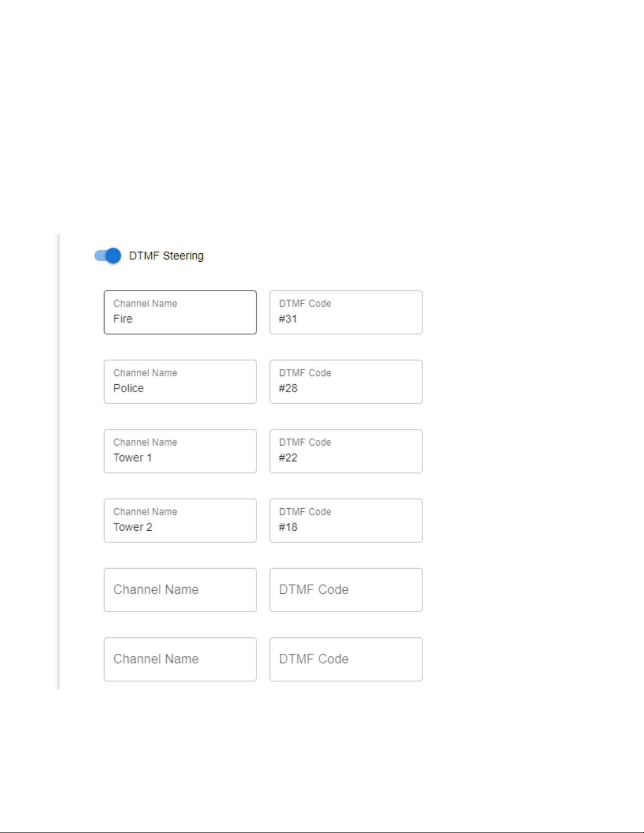644x833 pixels.
Task: Turn off the DTMF Steering switch
Action: (x=108, y=256)
